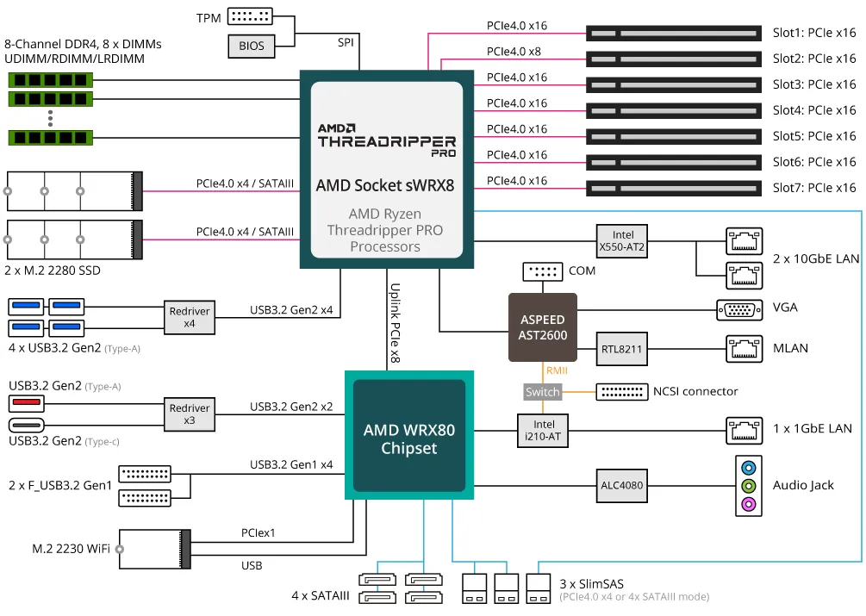
Task: Click the AMD WRX80 Chipset block
Action: point(408,435)
